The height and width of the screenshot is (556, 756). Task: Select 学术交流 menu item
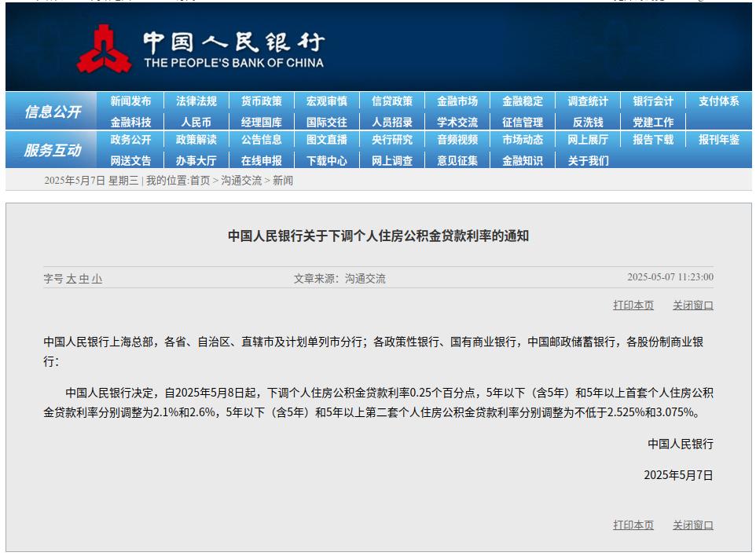tap(457, 123)
